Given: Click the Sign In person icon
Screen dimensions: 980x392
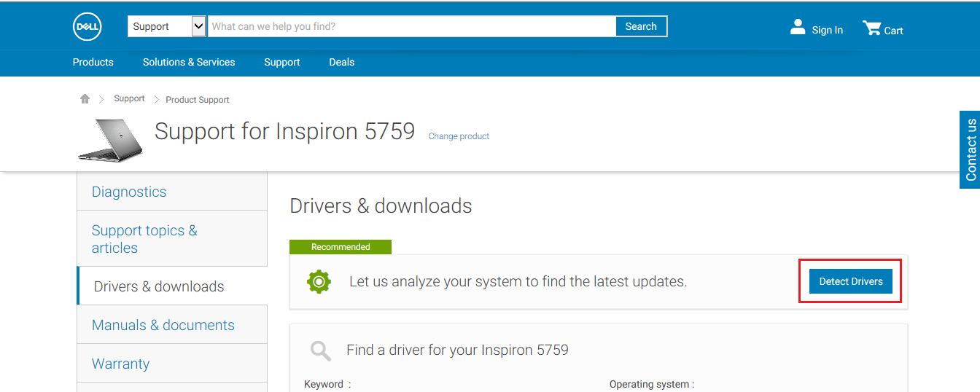Looking at the screenshot, I should click(798, 28).
